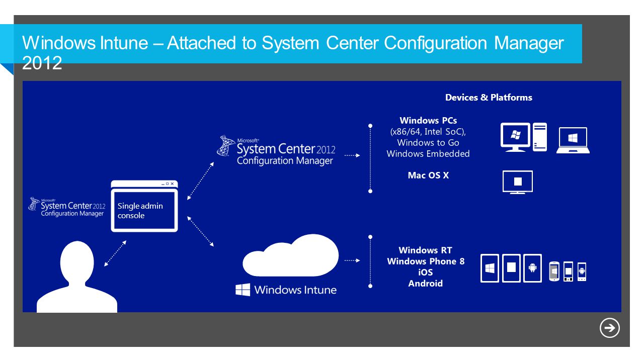
Task: Click the Android tablet icon
Action: pos(533,268)
